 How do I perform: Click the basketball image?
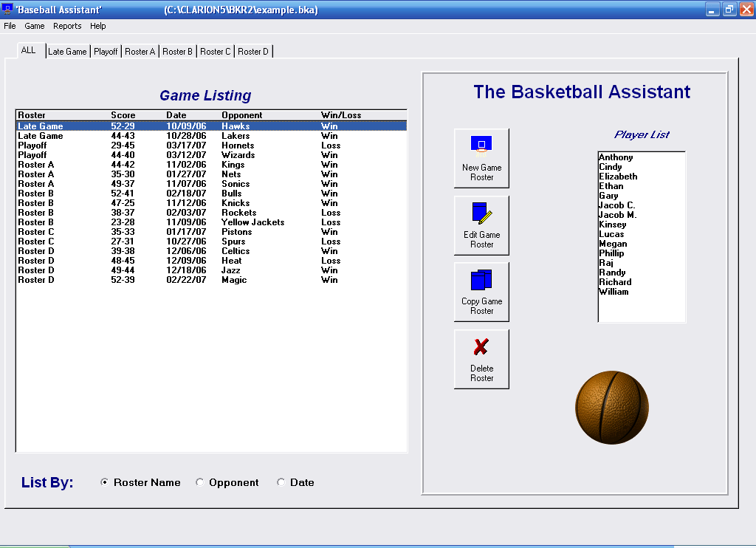tap(611, 408)
